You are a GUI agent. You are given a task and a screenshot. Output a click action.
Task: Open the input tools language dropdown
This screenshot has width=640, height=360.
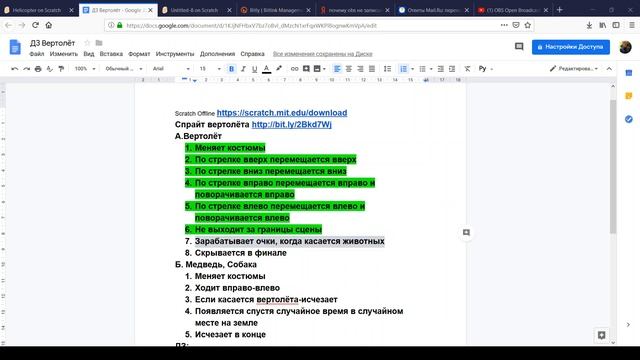[486, 69]
